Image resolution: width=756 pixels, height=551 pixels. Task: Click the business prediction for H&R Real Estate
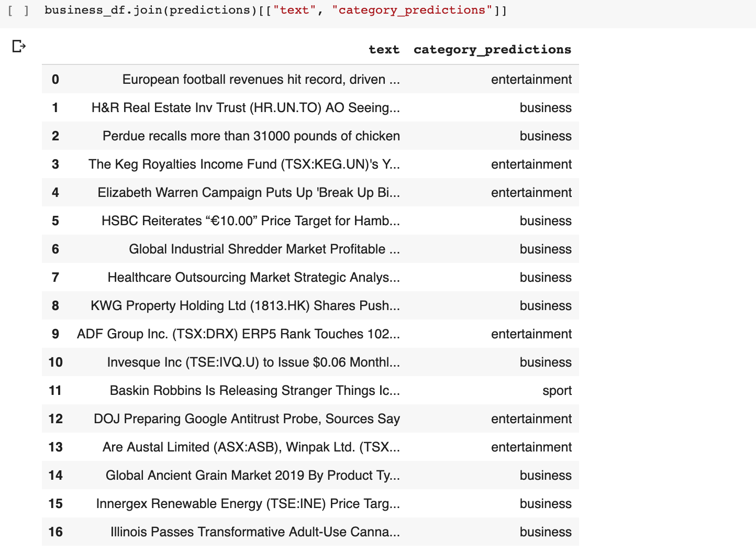[545, 108]
